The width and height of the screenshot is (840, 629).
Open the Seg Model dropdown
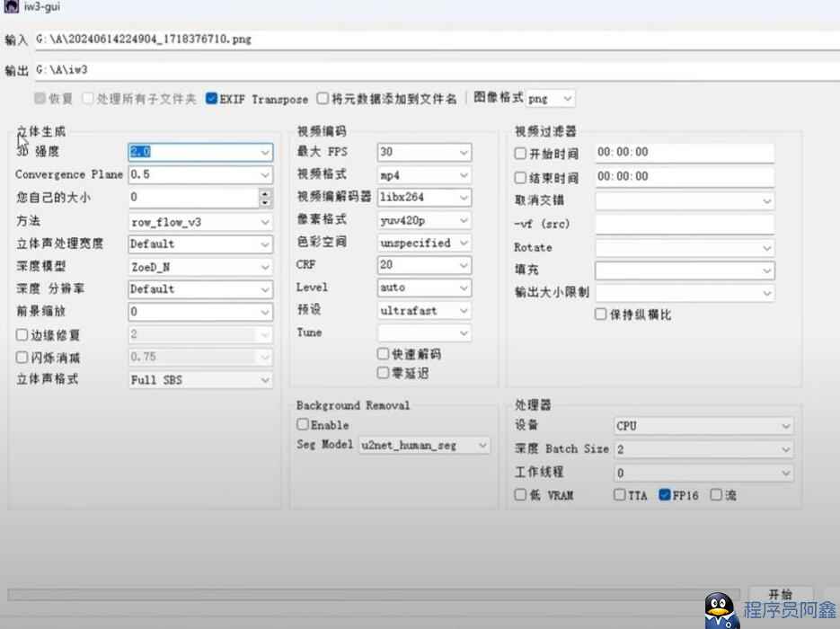pyautogui.click(x=424, y=445)
